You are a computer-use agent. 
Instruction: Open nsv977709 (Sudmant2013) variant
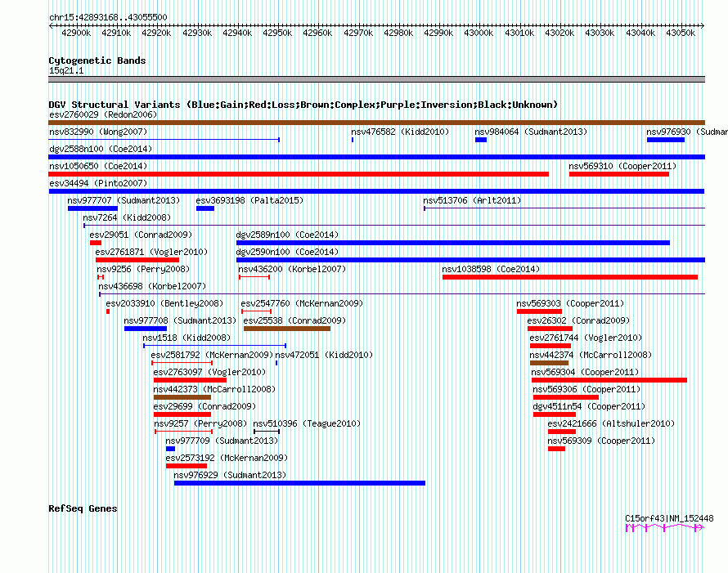[x=170, y=449]
